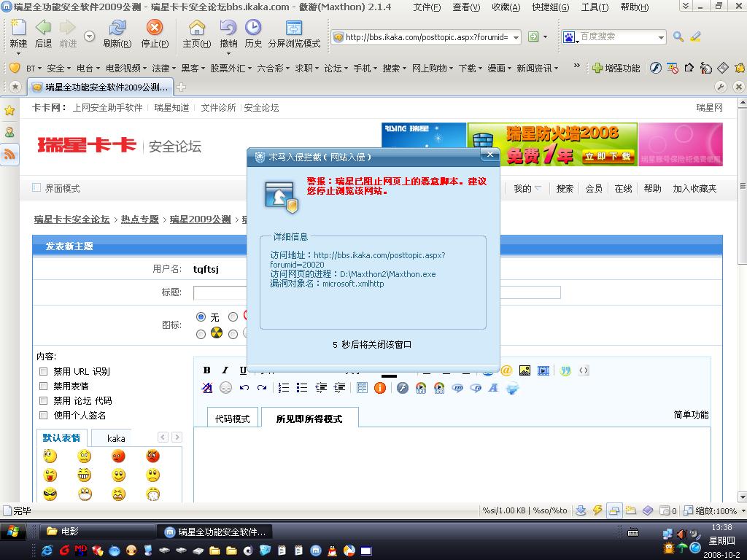747x560 pixels.
Task: Click the 加入收藏夹 link
Action: pyautogui.click(x=694, y=189)
